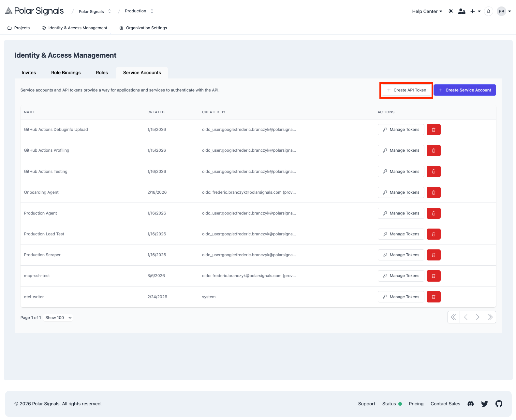This screenshot has height=420, width=516.
Task: Click the '2/18/2026' created date cell
Action: coord(157,192)
